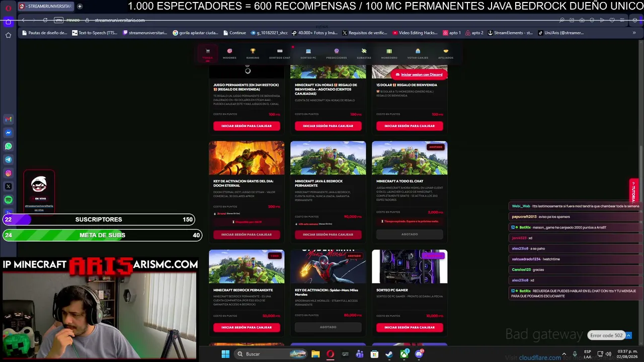Open gorila aplastar ciuda... Google bookmark
Screen dimensions: 644x362
[195, 33]
